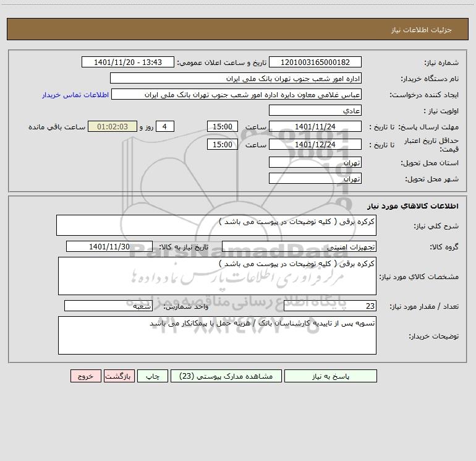Viewport: 476px width, 461px height.
Task: Click the چاپ print button
Action: point(153,376)
